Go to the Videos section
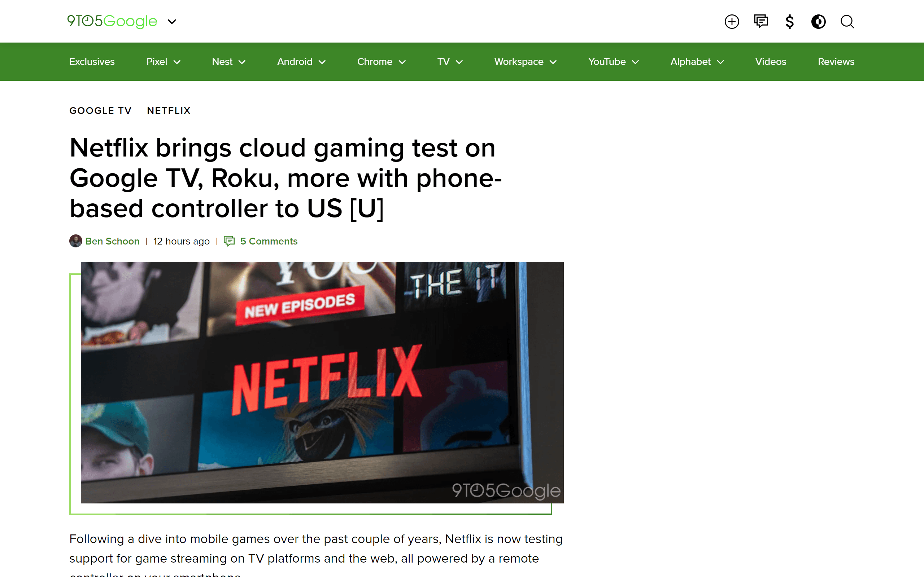Viewport: 924px width, 577px height. click(771, 61)
